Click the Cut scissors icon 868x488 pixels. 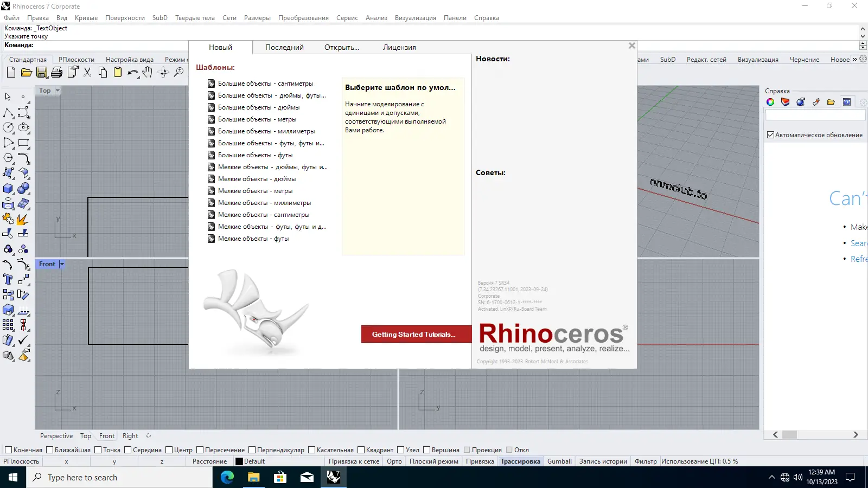point(87,72)
